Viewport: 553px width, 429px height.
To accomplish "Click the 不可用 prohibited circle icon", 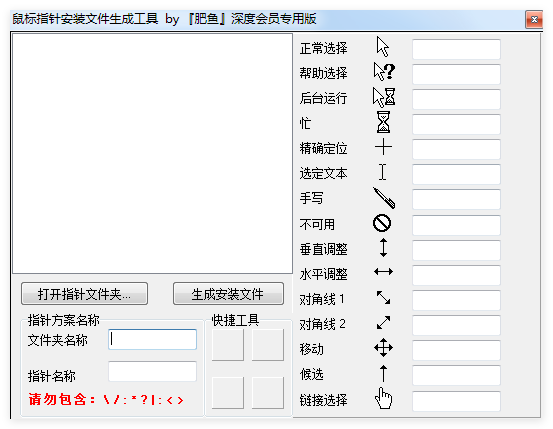I will click(x=382, y=223).
